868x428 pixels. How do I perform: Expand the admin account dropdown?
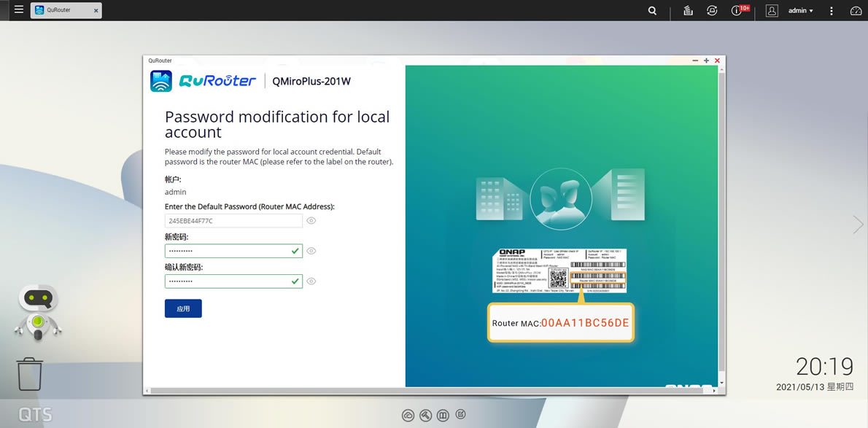(x=800, y=10)
